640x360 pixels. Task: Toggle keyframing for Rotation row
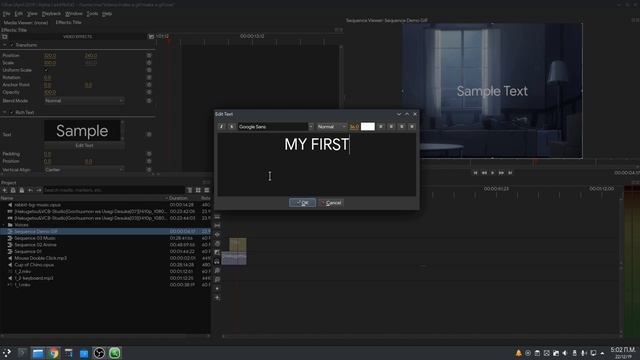[149, 78]
